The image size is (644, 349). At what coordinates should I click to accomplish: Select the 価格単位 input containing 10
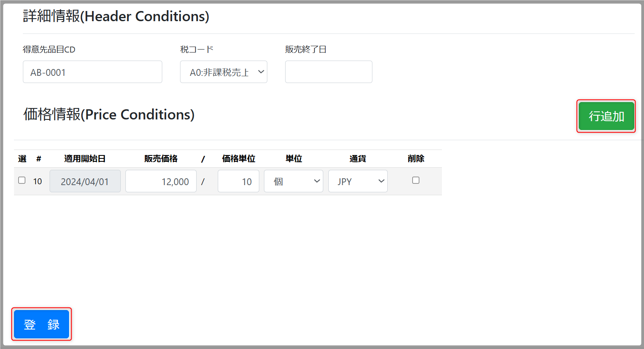click(x=238, y=181)
